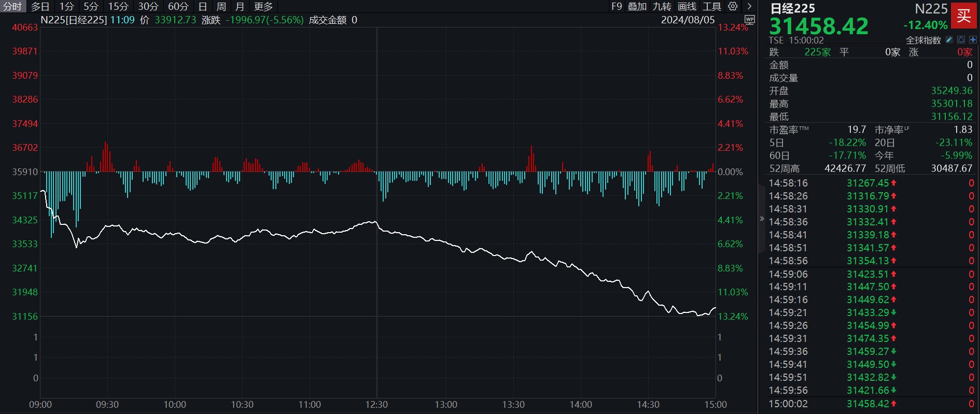
Task: Open 画线 drawing tools
Action: click(x=687, y=6)
